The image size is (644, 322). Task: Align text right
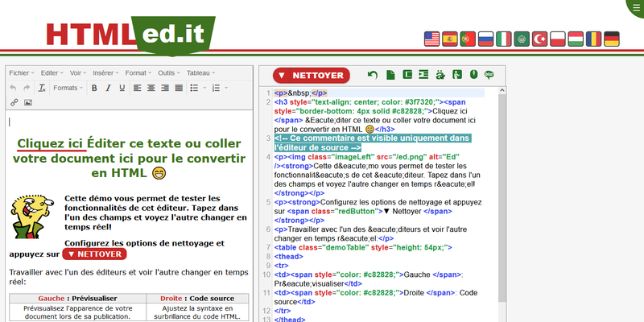click(x=165, y=88)
